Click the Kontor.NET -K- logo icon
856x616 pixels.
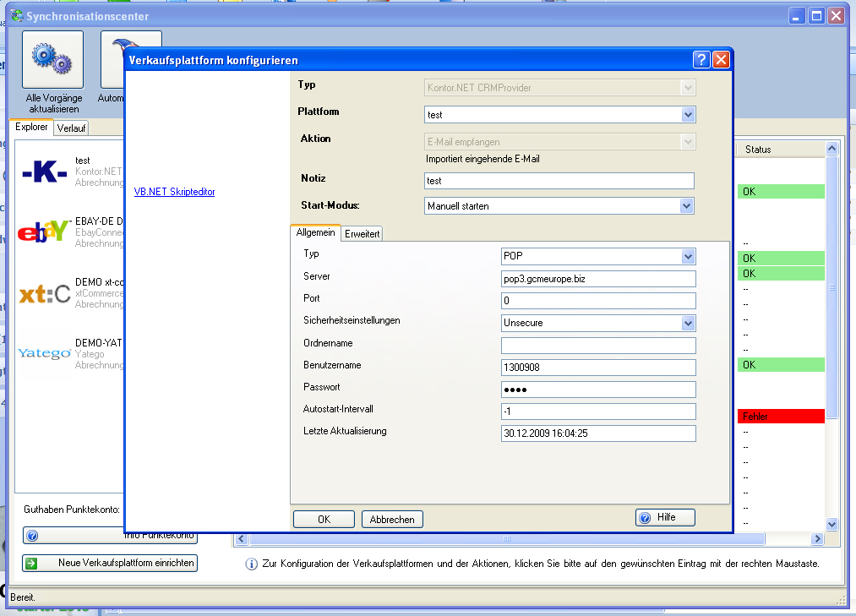(x=45, y=172)
